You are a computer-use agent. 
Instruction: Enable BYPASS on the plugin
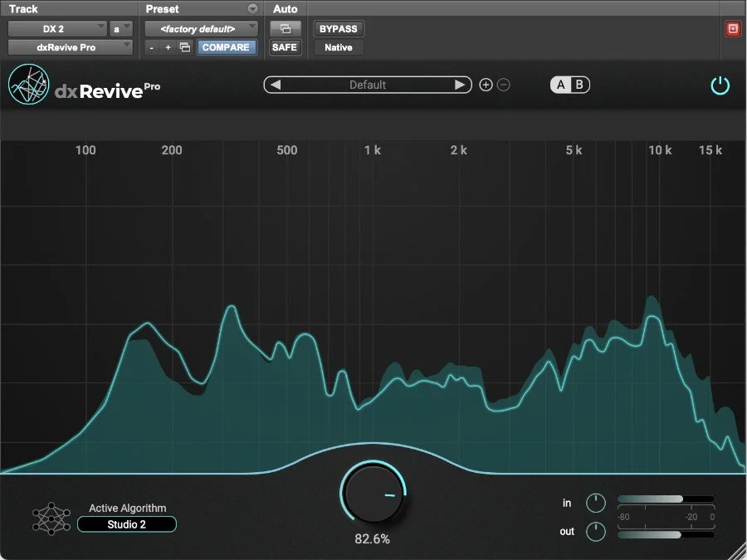click(x=338, y=28)
